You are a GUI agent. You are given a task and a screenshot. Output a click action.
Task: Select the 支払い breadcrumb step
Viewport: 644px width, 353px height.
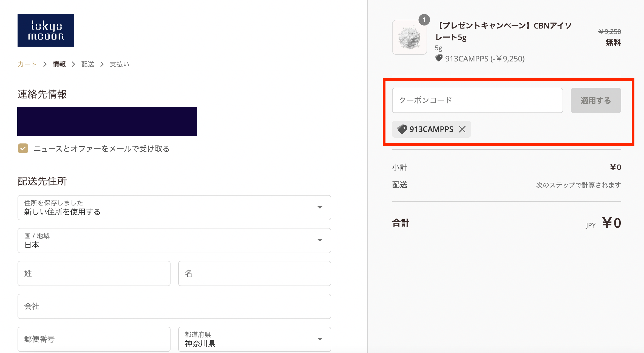(x=119, y=64)
